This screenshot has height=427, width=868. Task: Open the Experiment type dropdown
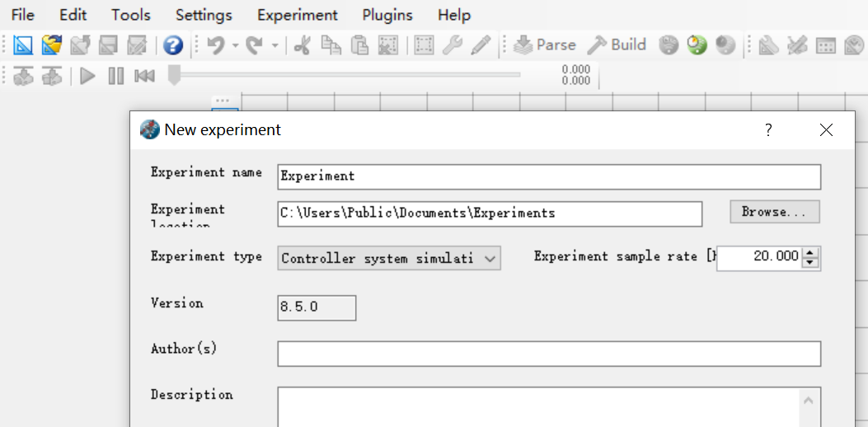[x=389, y=258]
